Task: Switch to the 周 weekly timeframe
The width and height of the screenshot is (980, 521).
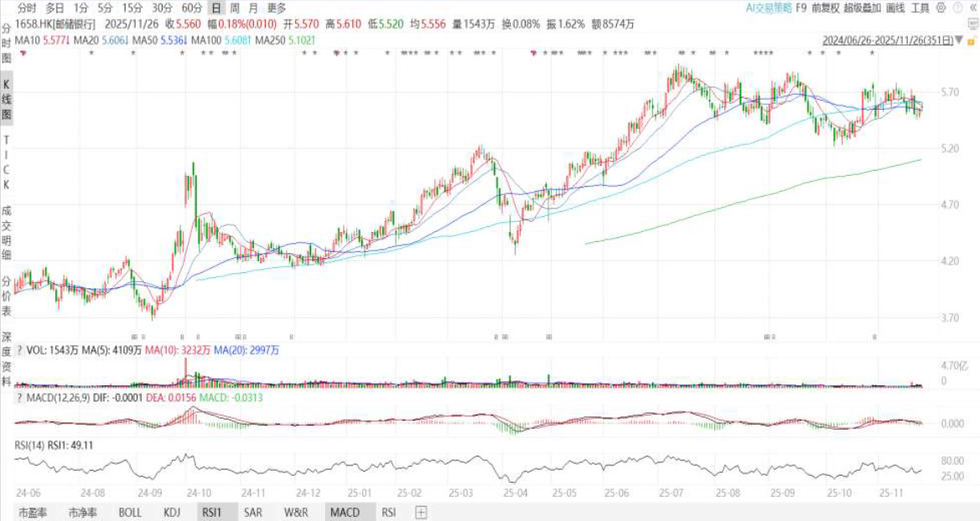Action: 235,8
